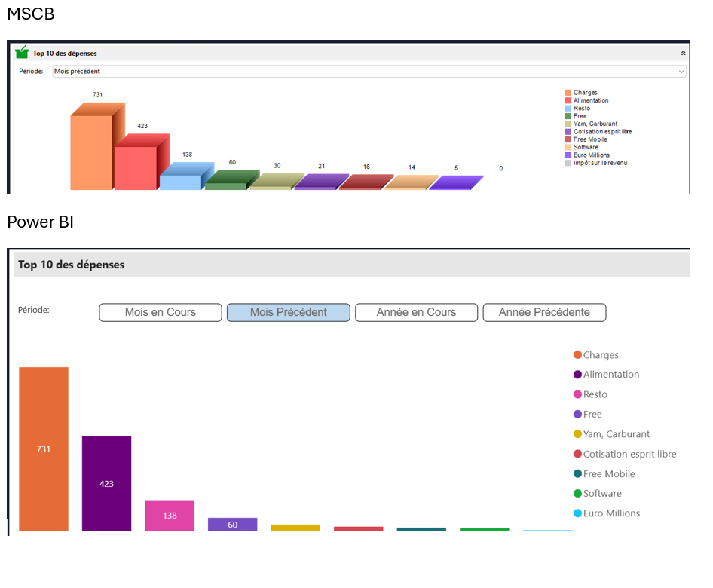Collapse the MSCB Top 10 des dépenses panel
Image resolution: width=713 pixels, height=588 pixels.
pos(683,54)
